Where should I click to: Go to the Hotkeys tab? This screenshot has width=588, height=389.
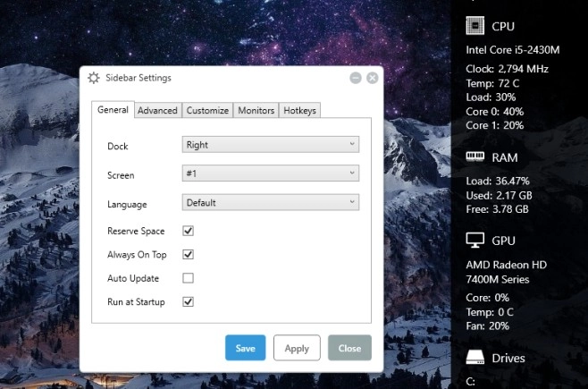(299, 110)
